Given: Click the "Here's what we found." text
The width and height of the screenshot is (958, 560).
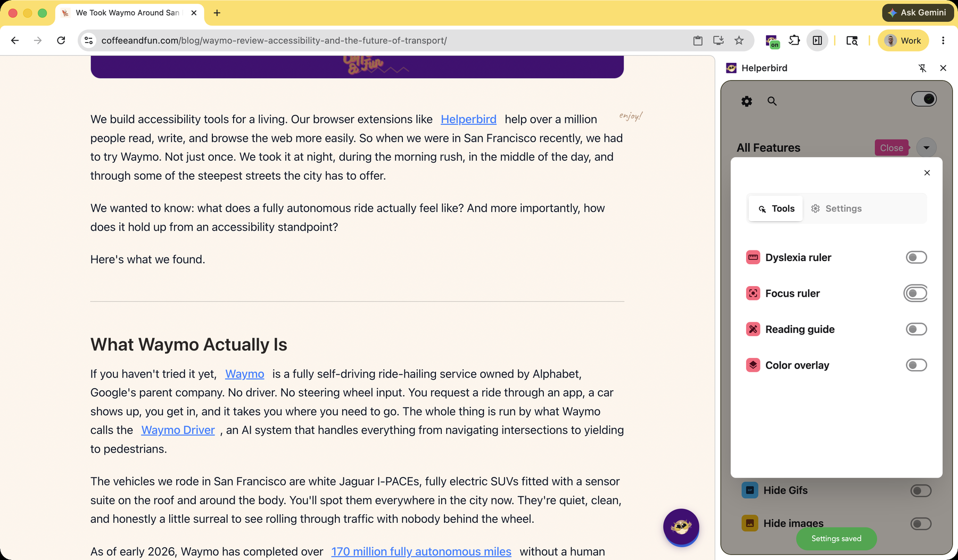Looking at the screenshot, I should 148,260.
